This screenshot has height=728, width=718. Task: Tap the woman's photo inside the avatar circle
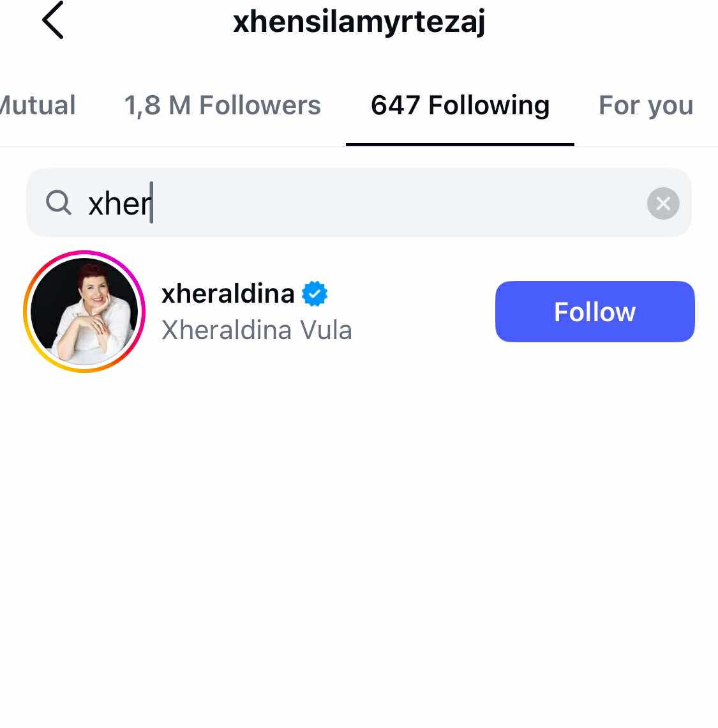tap(84, 312)
